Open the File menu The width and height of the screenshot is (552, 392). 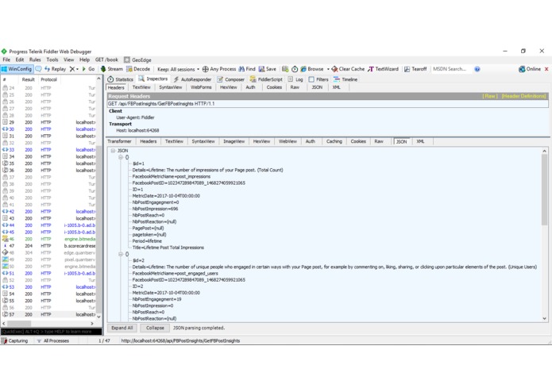(x=6, y=60)
